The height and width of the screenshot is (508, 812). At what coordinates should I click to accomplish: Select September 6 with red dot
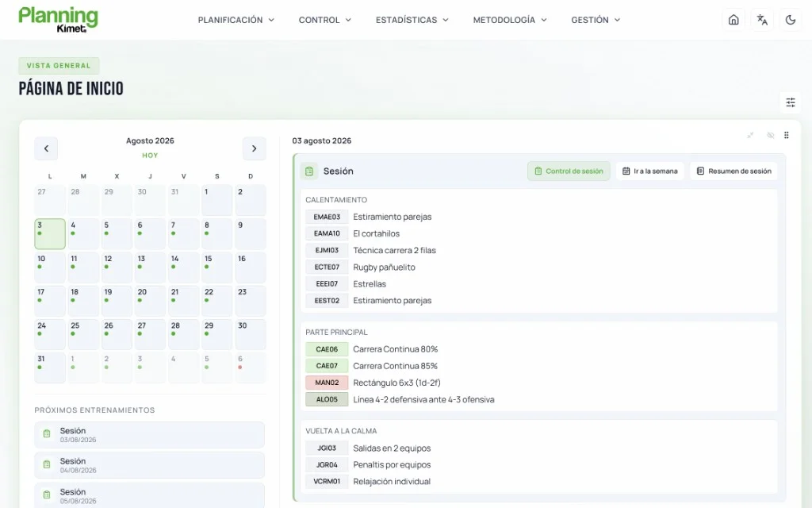pyautogui.click(x=251, y=368)
